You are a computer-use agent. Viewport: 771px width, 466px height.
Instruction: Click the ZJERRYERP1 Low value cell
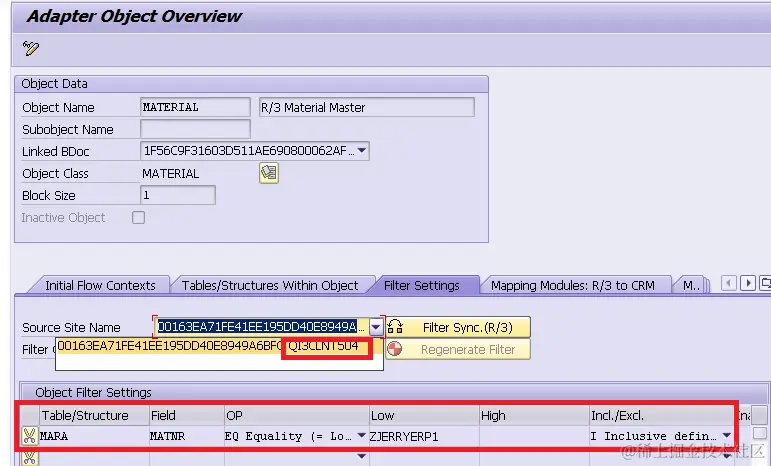coord(424,436)
